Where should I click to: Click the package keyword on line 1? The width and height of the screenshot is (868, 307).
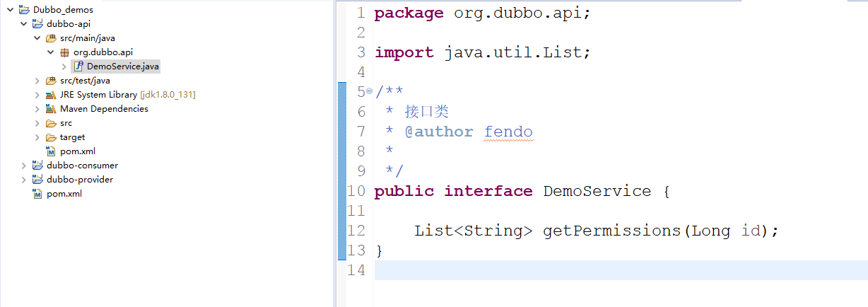pos(409,13)
